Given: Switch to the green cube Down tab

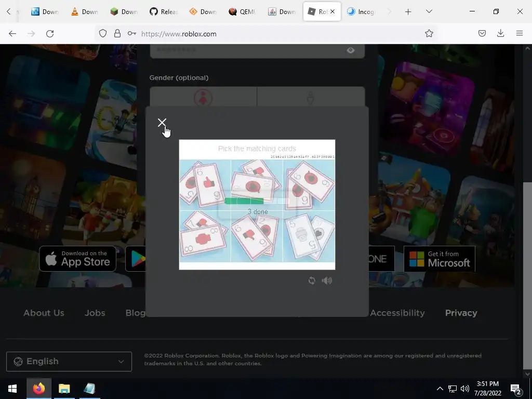Looking at the screenshot, I should [124, 11].
